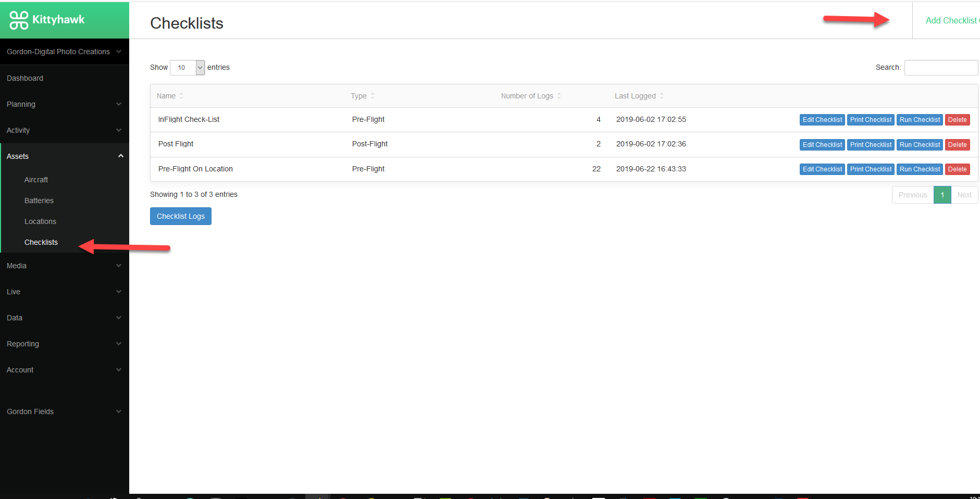Sort by Last Logged arrows
The height and width of the screenshot is (499, 980).
point(662,96)
